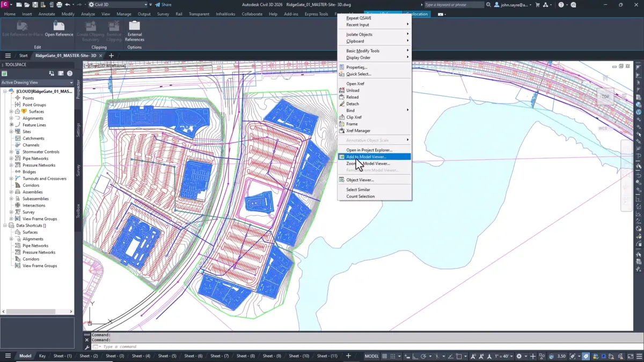The height and width of the screenshot is (362, 644).
Task: Open the External References palette icon
Action: 134,25
